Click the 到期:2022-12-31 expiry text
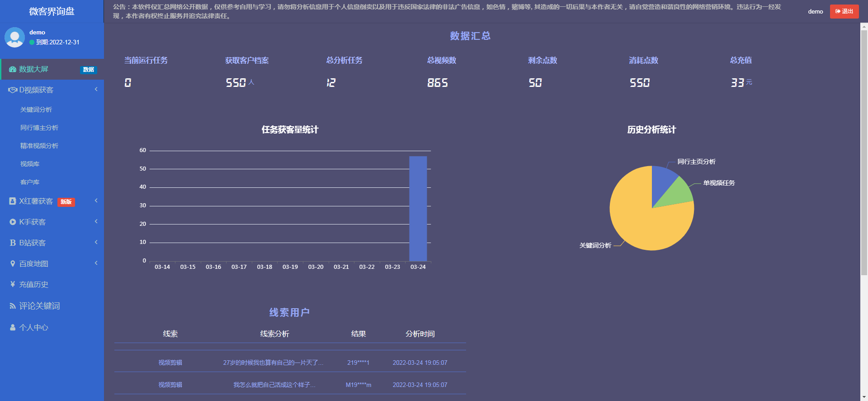868x401 pixels. (x=58, y=42)
